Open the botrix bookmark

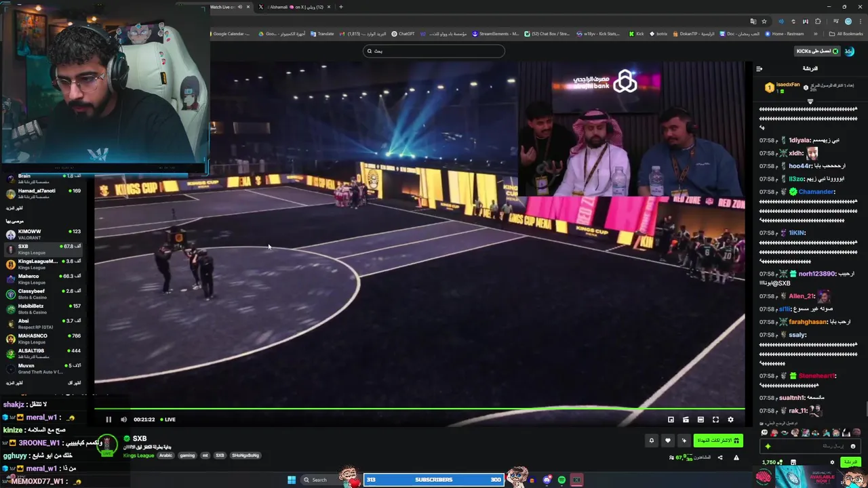(x=658, y=34)
